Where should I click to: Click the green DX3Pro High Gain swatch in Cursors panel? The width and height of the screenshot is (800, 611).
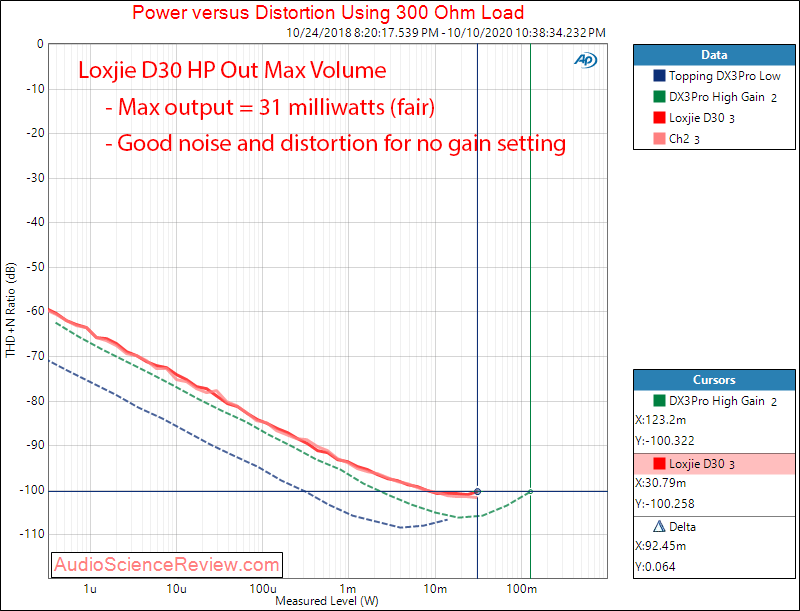click(659, 401)
